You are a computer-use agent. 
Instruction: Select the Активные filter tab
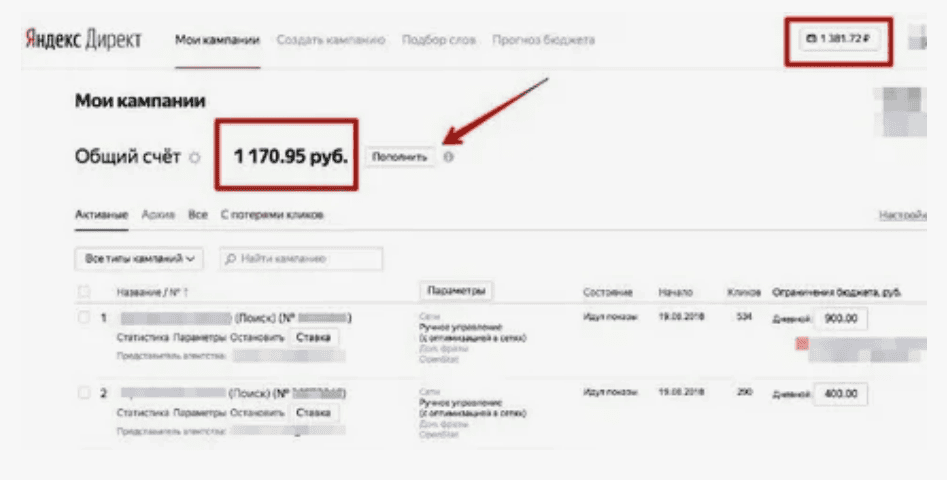(x=101, y=215)
